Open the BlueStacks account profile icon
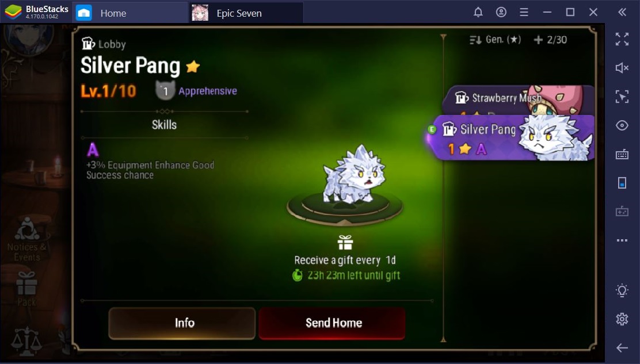Screen dimensions: 640x364 pos(501,12)
